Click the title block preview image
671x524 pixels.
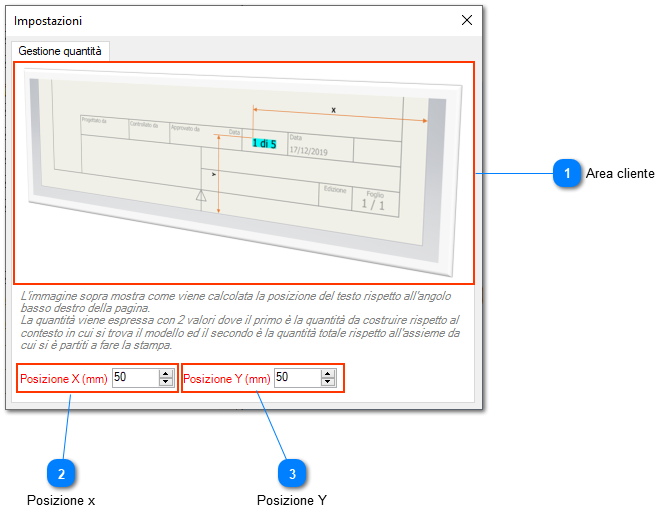pyautogui.click(x=244, y=173)
